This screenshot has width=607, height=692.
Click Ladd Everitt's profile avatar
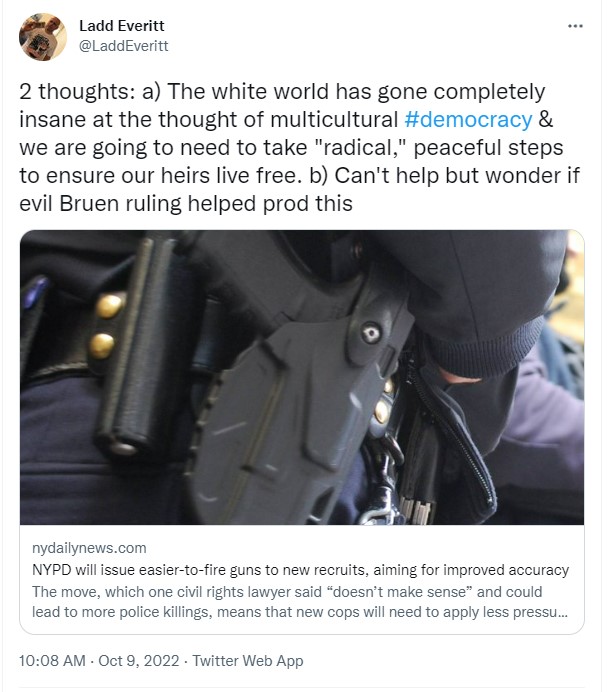click(x=42, y=36)
